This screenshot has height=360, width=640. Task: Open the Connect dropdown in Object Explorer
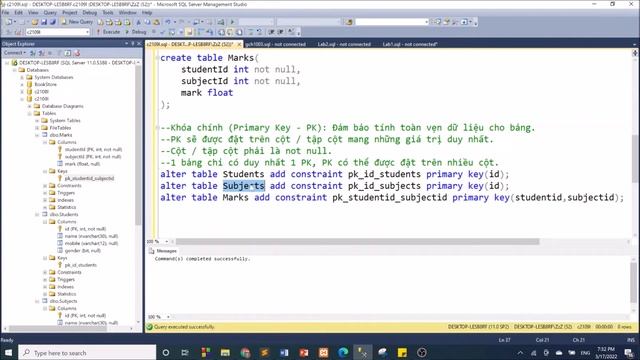pos(15,53)
